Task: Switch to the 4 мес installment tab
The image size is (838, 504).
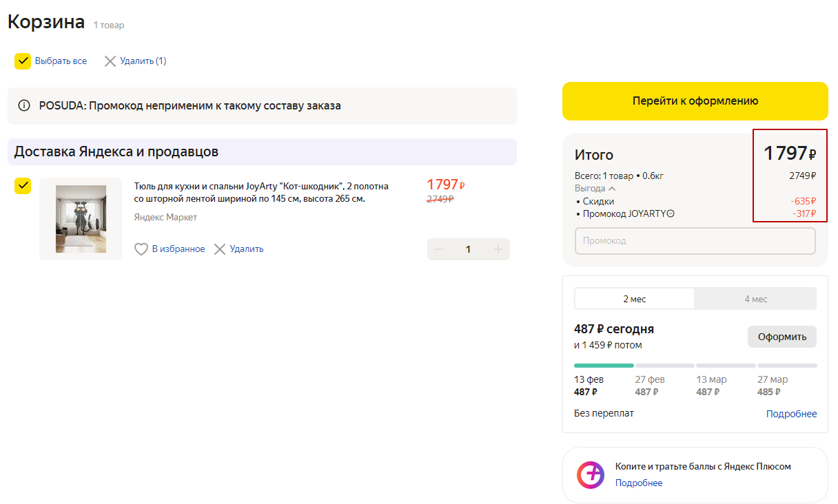Action: [755, 299]
